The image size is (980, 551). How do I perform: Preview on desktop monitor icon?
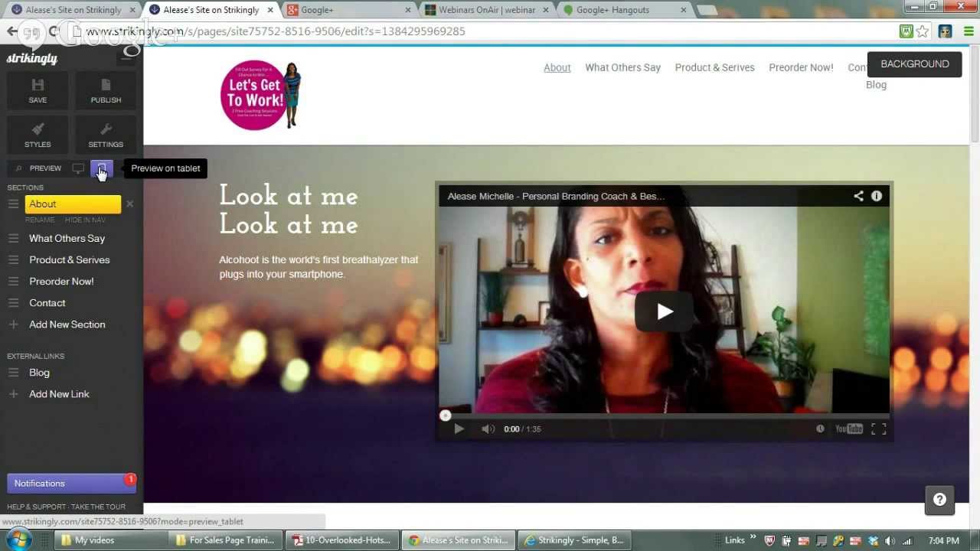coord(78,168)
